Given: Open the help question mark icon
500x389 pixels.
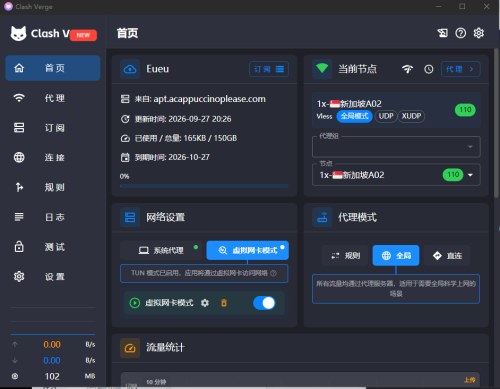Looking at the screenshot, I should tap(461, 33).
